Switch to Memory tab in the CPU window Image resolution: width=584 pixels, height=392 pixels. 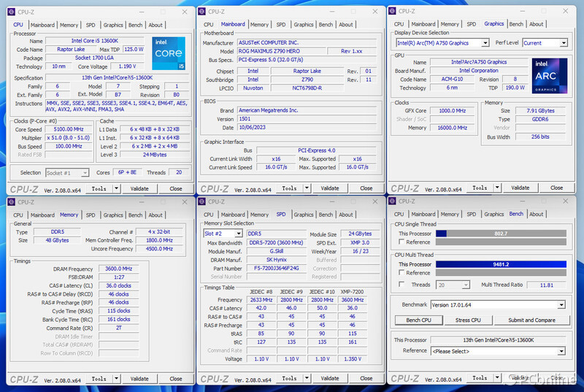click(x=69, y=25)
